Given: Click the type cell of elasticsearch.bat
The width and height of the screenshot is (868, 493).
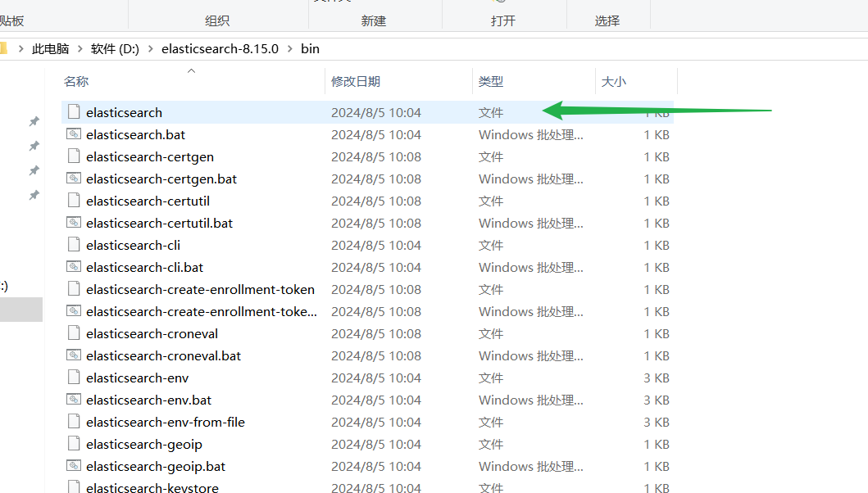Looking at the screenshot, I should click(x=531, y=134).
